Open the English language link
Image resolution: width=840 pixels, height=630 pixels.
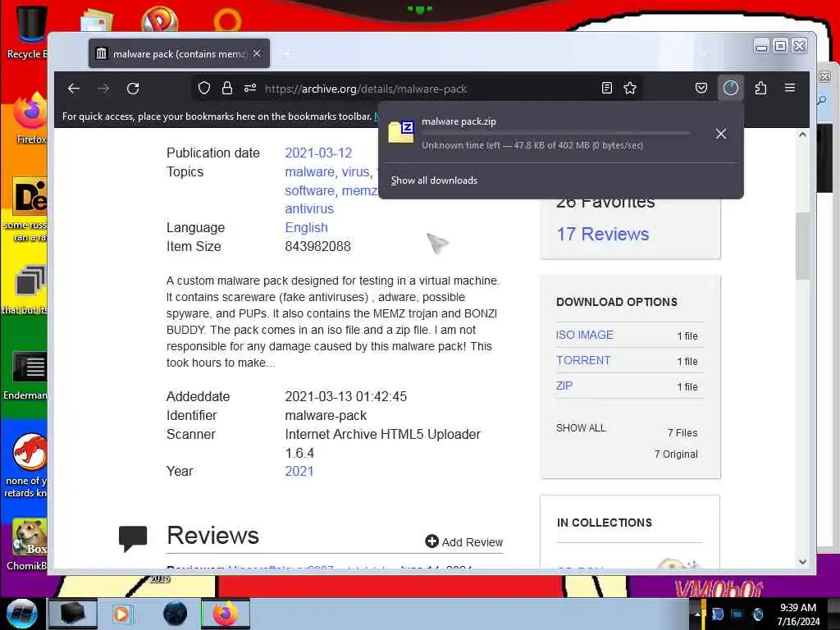[x=306, y=228]
